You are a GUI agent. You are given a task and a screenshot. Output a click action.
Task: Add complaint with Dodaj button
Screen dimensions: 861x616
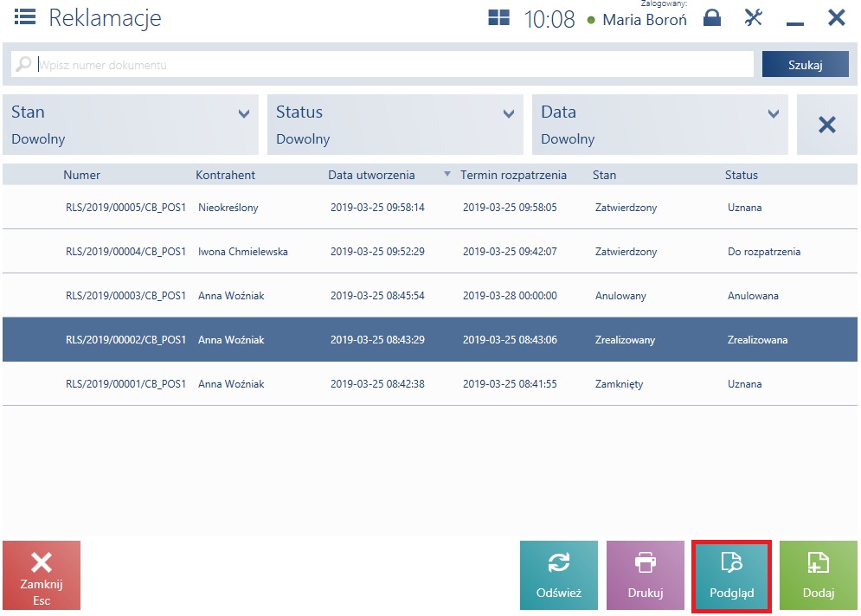pyautogui.click(x=819, y=575)
